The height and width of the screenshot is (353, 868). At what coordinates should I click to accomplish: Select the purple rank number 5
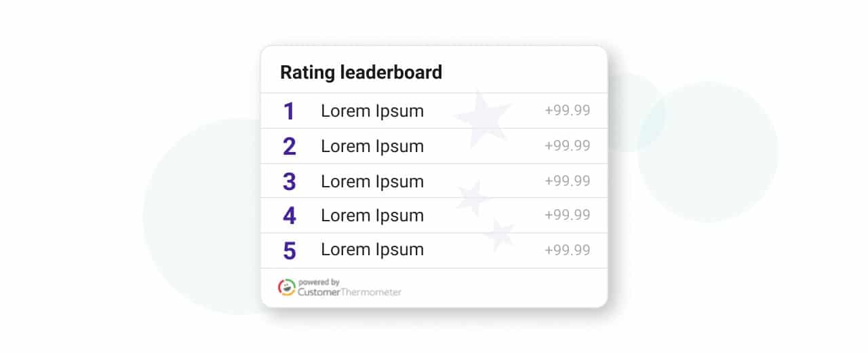click(290, 250)
